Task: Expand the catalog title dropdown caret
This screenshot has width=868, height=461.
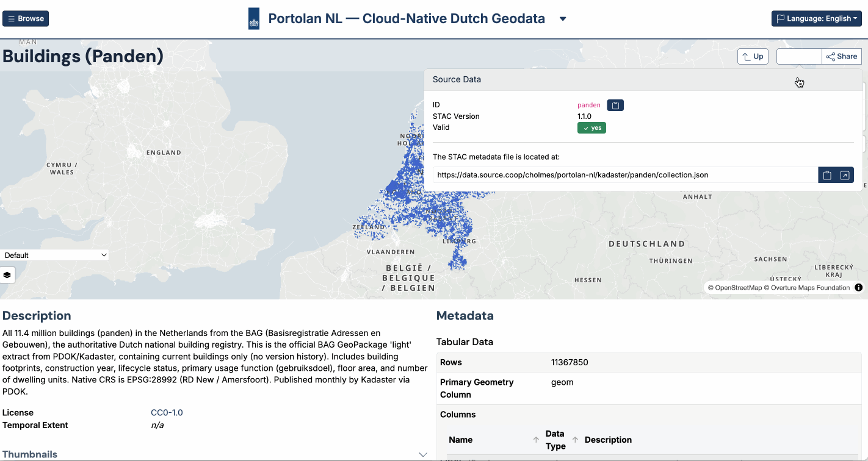Action: [563, 19]
